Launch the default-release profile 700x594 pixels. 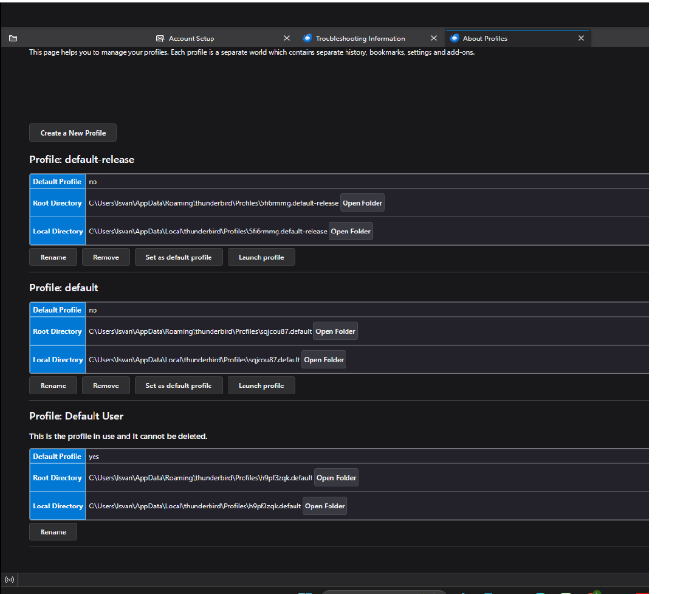tap(261, 257)
